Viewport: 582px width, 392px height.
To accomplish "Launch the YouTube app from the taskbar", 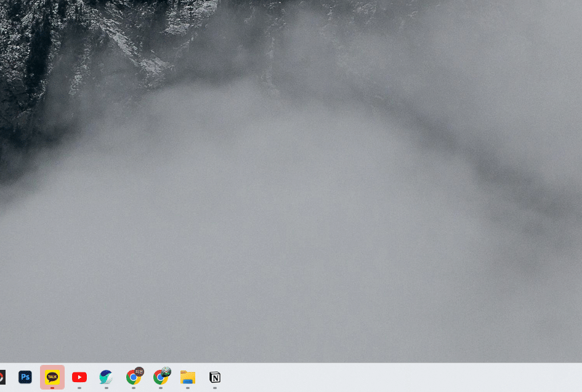I will click(x=79, y=377).
